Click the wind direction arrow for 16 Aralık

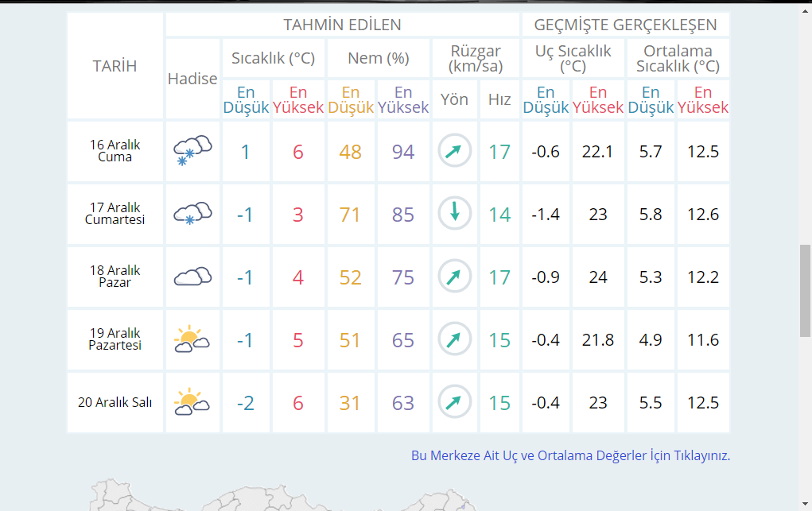(x=454, y=151)
